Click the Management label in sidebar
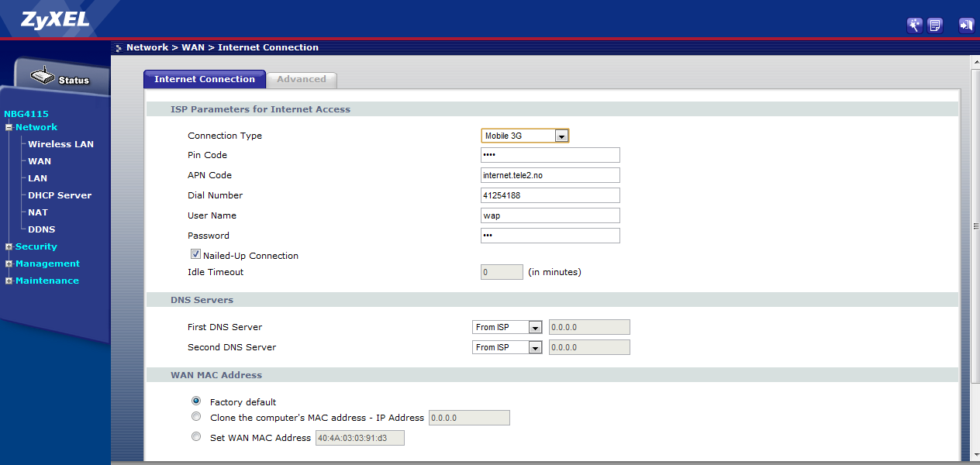The width and height of the screenshot is (980, 465). (47, 263)
